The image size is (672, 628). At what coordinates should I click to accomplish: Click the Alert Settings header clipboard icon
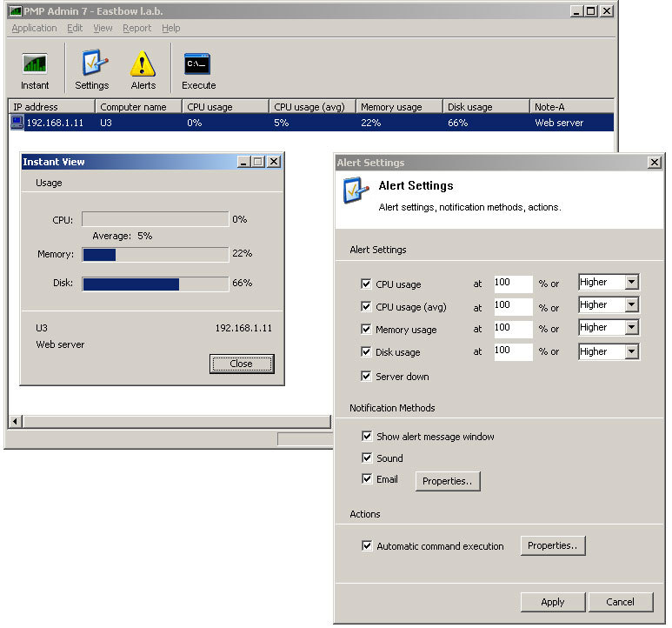(356, 190)
